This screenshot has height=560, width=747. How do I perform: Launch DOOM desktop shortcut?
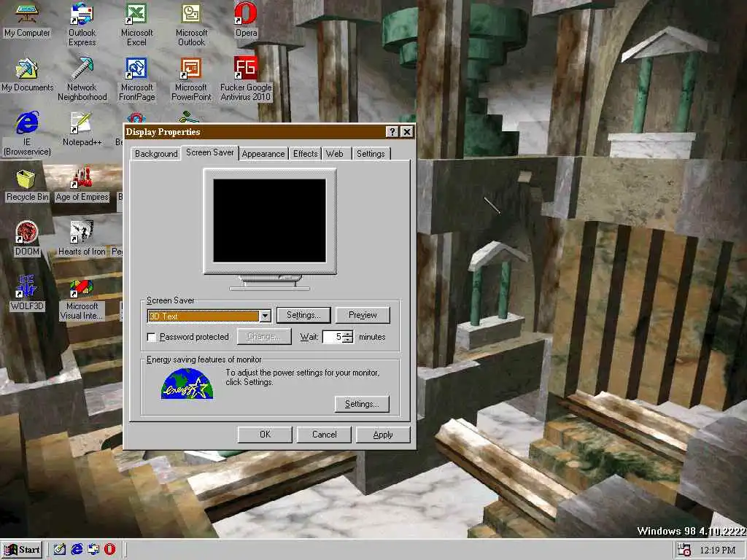(x=27, y=238)
